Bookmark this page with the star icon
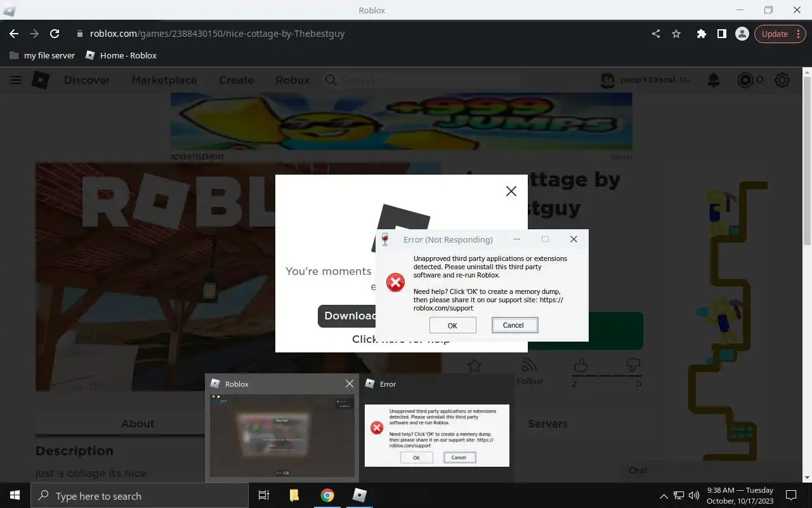812x508 pixels. click(676, 34)
